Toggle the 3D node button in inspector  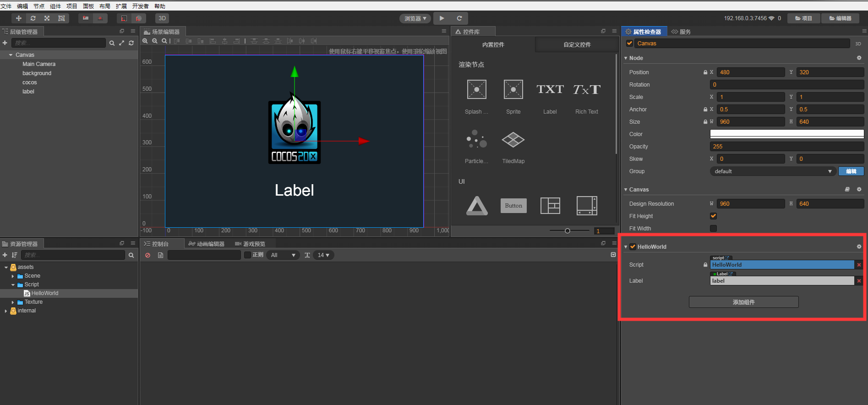click(x=858, y=44)
